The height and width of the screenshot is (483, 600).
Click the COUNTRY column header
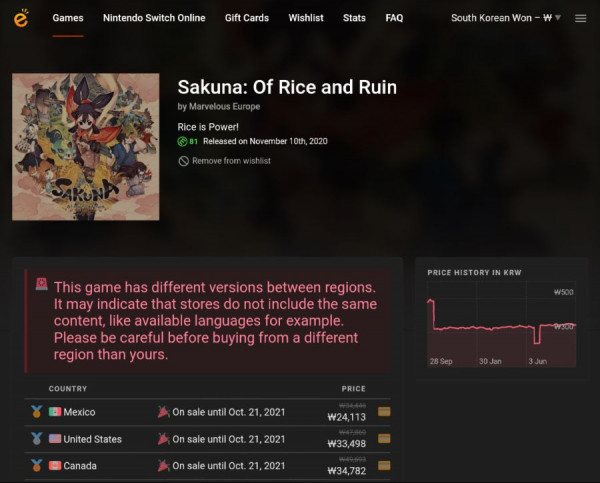pos(68,389)
